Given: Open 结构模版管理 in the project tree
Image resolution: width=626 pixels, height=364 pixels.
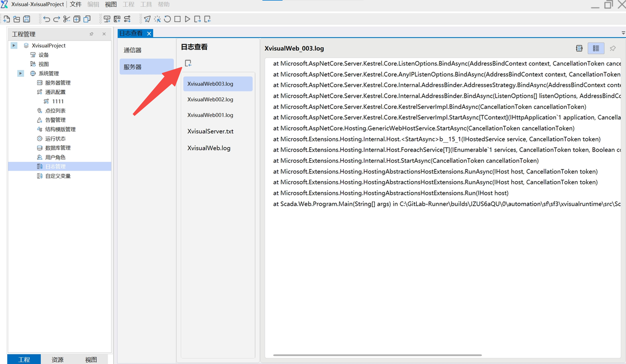Looking at the screenshot, I should click(61, 129).
